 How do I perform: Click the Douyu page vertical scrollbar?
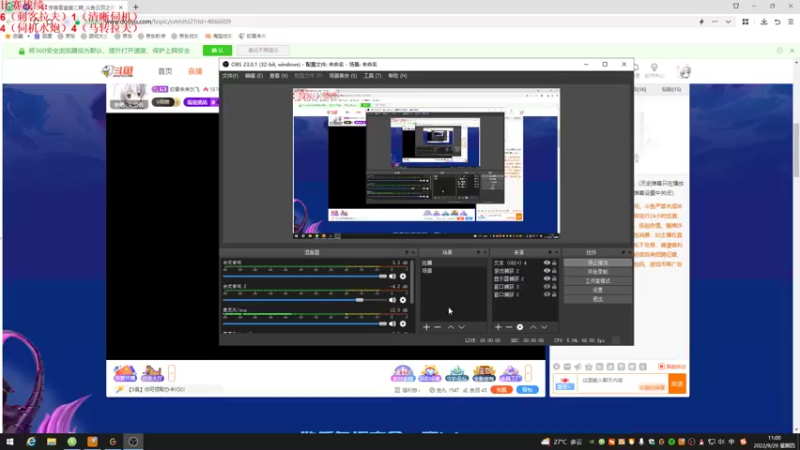click(796, 153)
